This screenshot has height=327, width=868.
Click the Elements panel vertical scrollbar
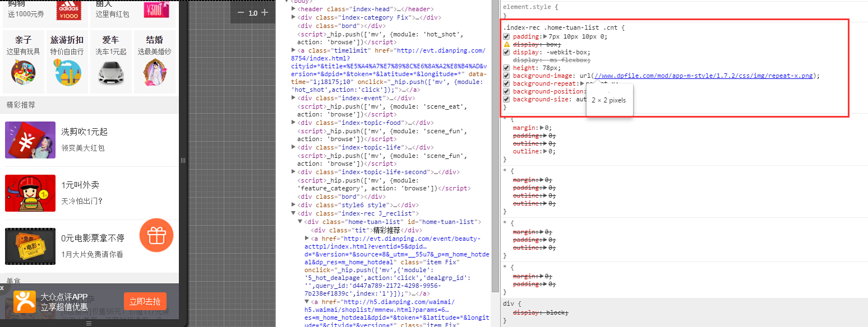pos(495,146)
